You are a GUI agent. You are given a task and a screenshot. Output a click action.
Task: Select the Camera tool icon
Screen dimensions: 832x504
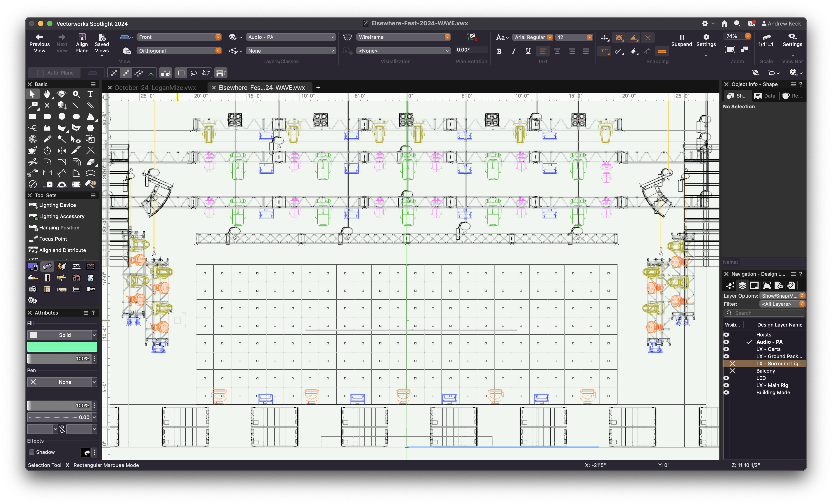[x=33, y=289]
